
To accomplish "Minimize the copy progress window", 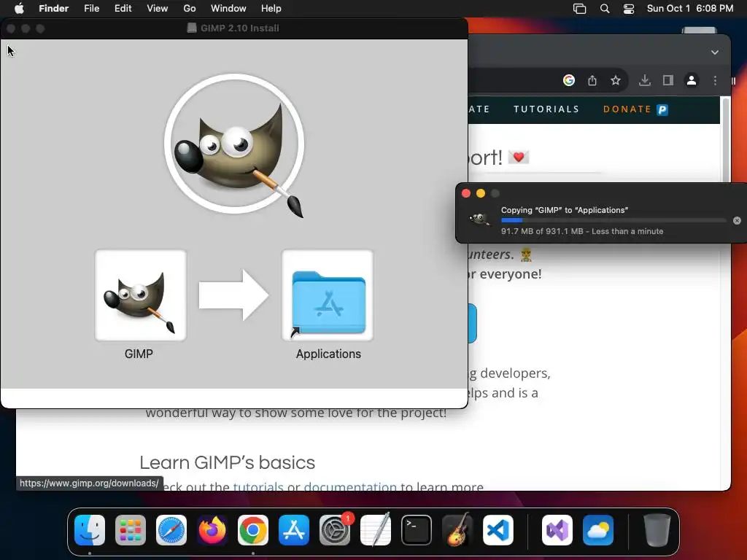I will (x=481, y=193).
